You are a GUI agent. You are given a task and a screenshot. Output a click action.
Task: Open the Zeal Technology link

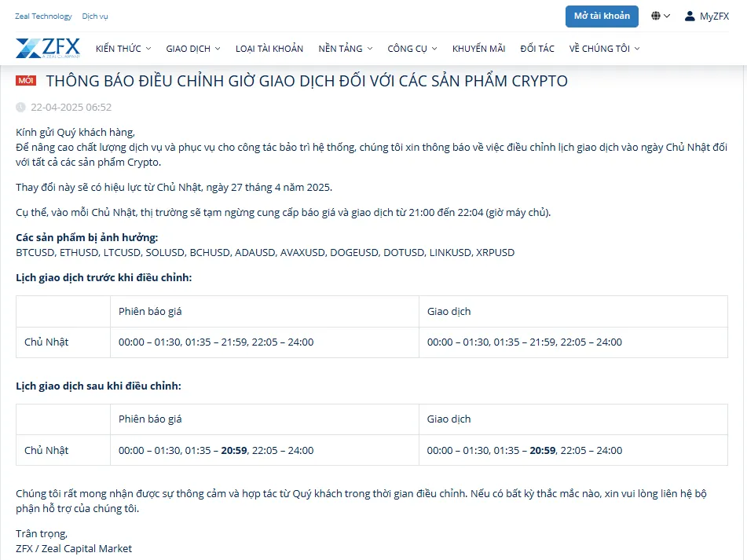pos(43,16)
